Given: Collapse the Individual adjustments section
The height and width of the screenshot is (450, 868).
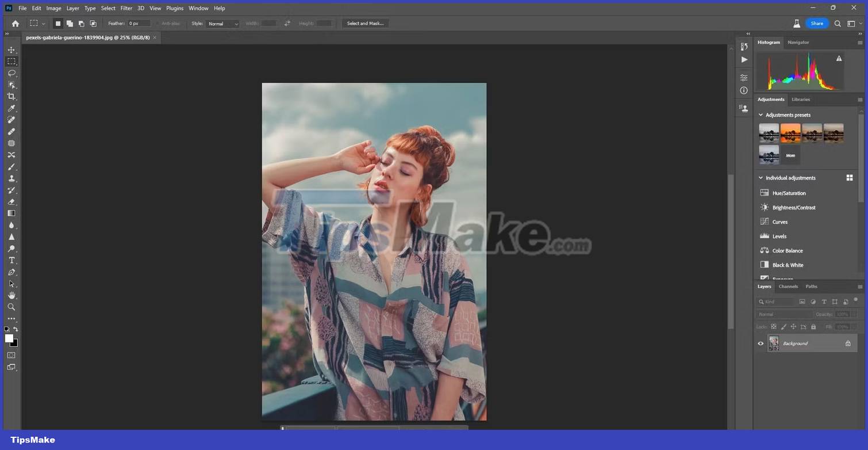Looking at the screenshot, I should 761,178.
